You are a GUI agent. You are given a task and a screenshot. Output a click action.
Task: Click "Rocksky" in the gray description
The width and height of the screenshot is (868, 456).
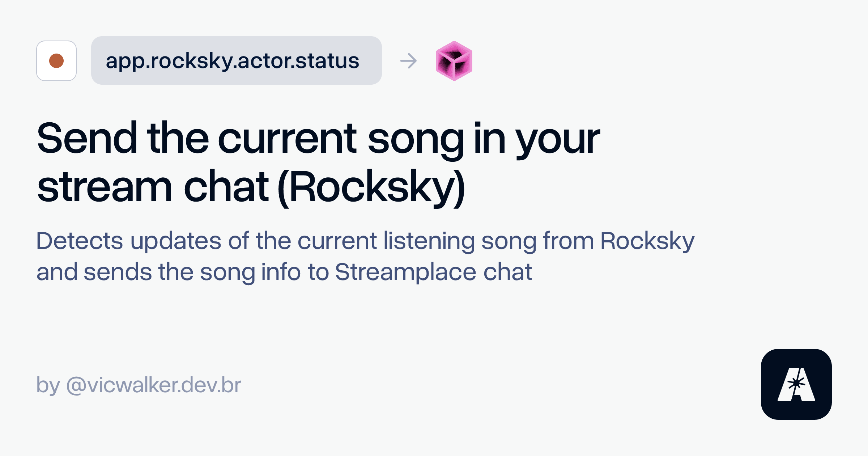point(647,241)
